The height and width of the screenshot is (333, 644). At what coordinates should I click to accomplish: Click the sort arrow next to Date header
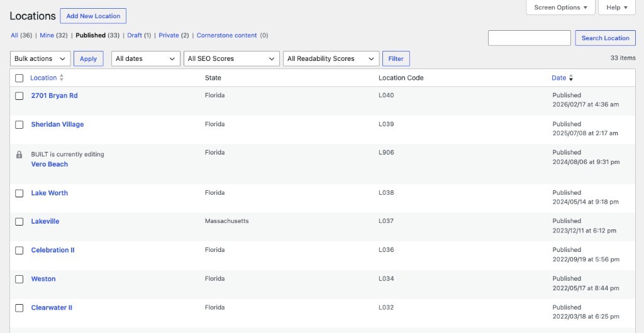coord(571,78)
